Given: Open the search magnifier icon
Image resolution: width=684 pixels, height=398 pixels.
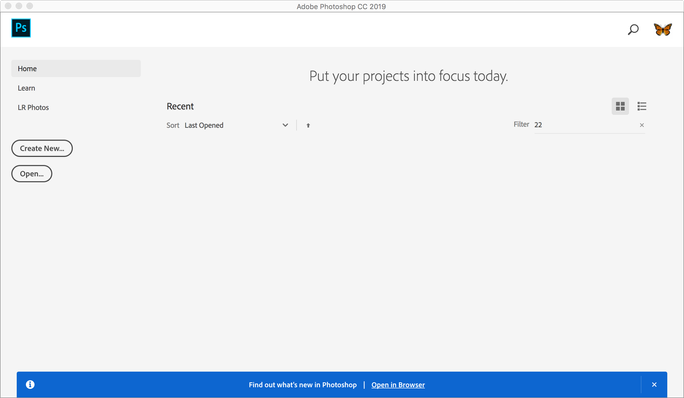Looking at the screenshot, I should tap(633, 30).
